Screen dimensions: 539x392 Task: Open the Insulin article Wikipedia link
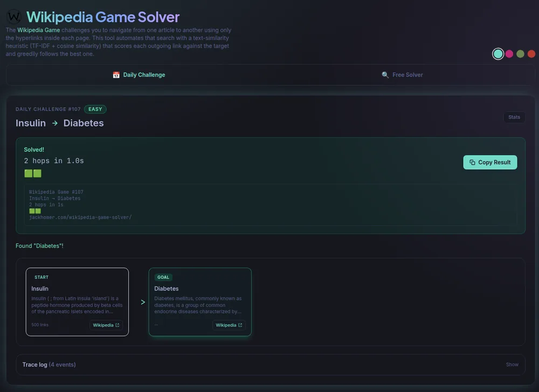pyautogui.click(x=106, y=325)
